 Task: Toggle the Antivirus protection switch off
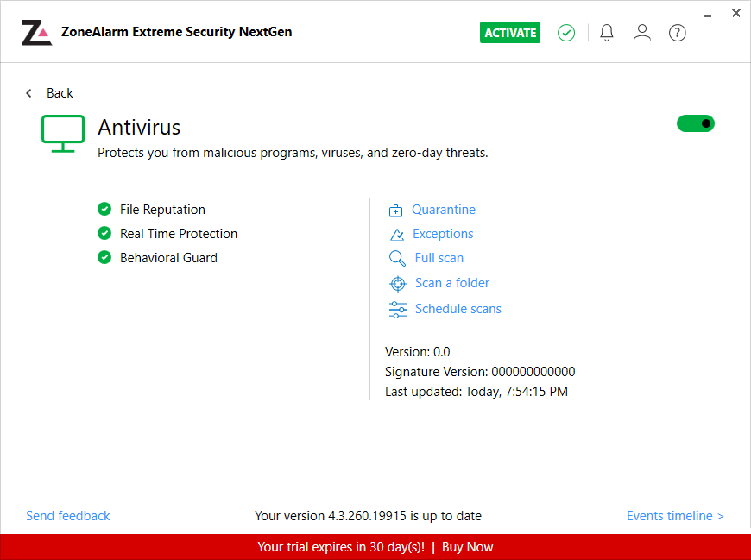click(x=695, y=123)
